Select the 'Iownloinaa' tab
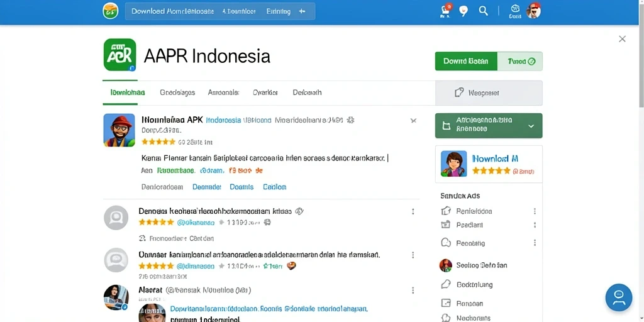The height and width of the screenshot is (322, 644). coord(128,92)
